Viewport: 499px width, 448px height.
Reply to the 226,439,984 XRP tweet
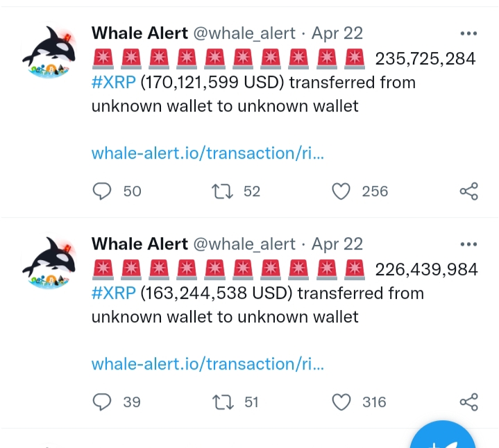pos(102,402)
